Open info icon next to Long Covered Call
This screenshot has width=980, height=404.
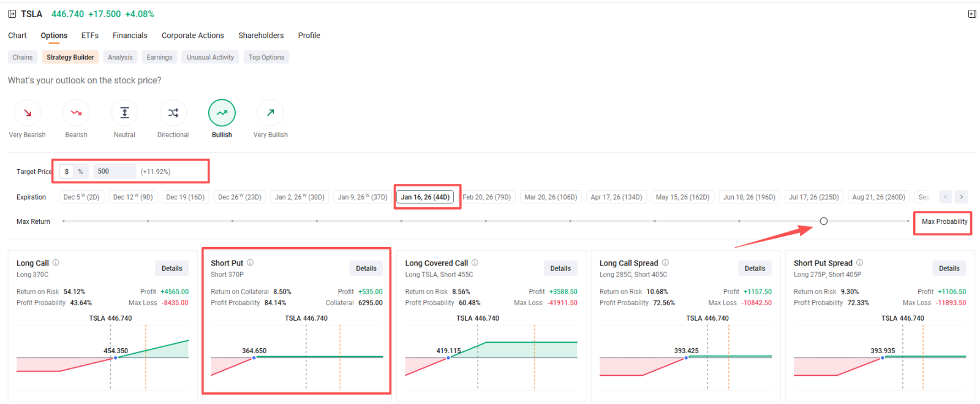(x=475, y=262)
